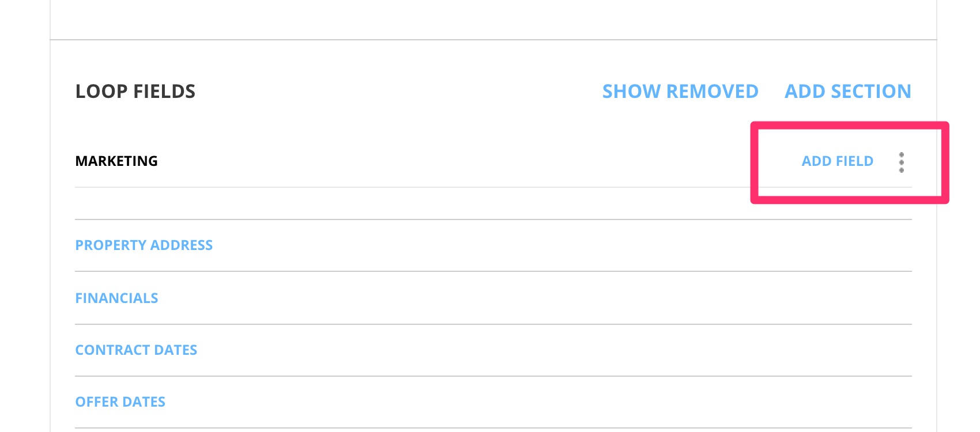Select the OFFER DATES link
The width and height of the screenshot is (980, 432).
120,402
